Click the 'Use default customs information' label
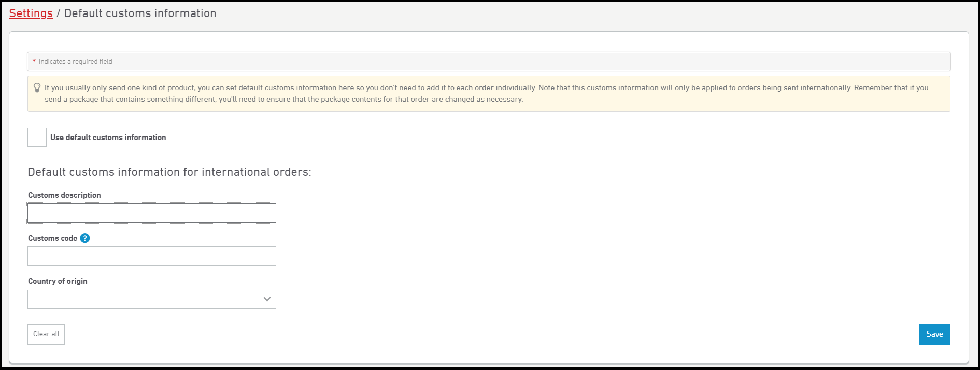The height and width of the screenshot is (370, 980). coord(108,138)
